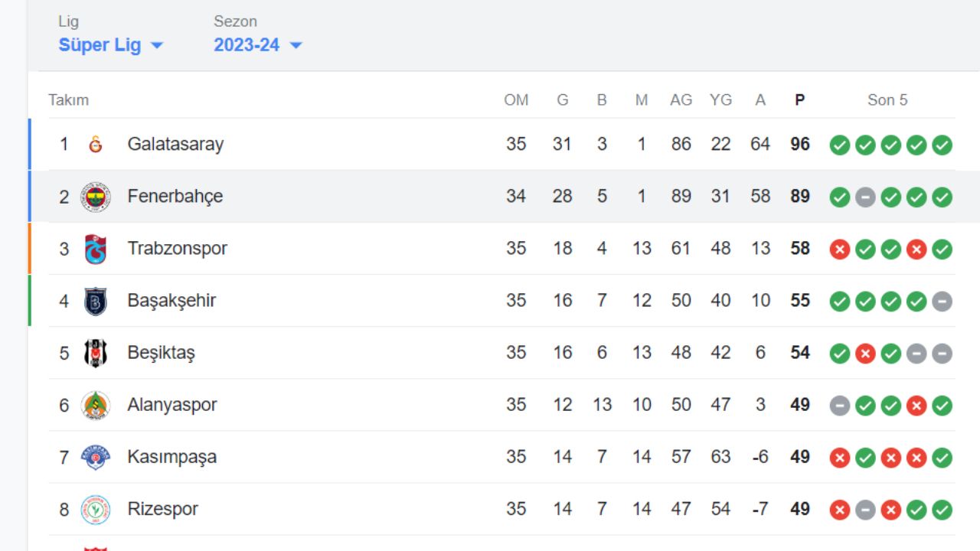This screenshot has width=980, height=551.
Task: Click Fenerbahçe's gray draw result icon
Action: [x=865, y=197]
